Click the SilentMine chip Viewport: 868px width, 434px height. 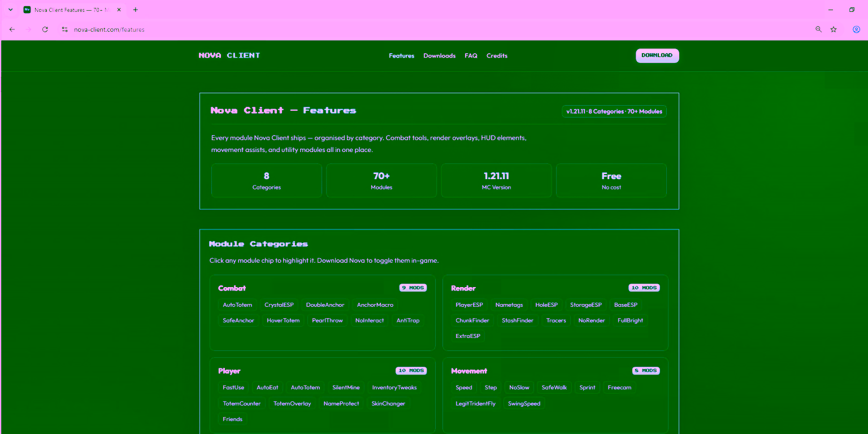[x=346, y=388]
